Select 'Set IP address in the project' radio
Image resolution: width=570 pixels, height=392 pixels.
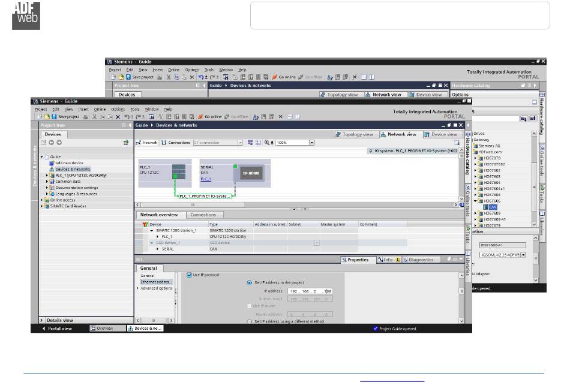click(250, 282)
